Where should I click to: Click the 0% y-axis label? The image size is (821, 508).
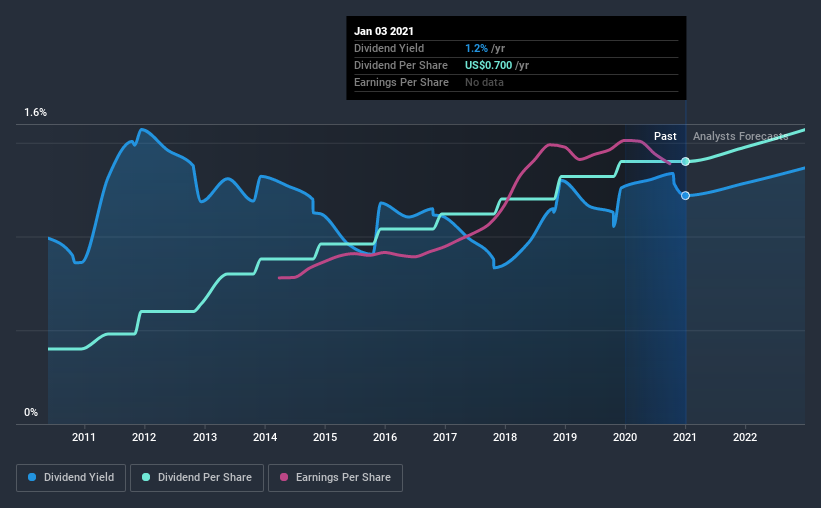coord(31,413)
